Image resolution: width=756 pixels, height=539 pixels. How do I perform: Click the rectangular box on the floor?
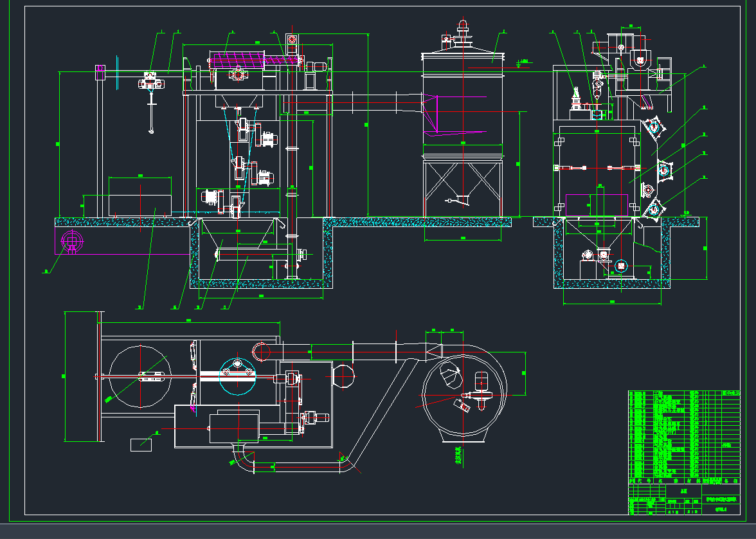pos(140,195)
